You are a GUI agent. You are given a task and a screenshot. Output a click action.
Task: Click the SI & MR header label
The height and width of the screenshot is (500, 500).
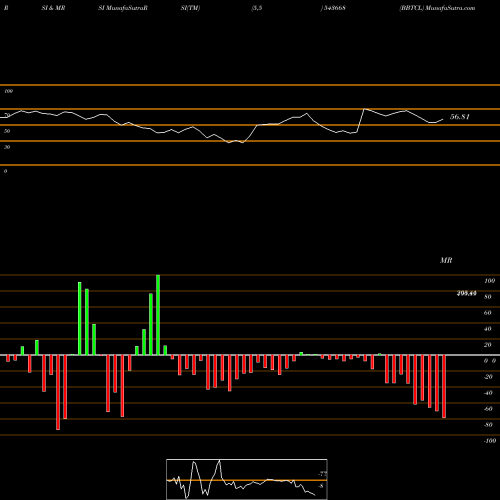53,8
